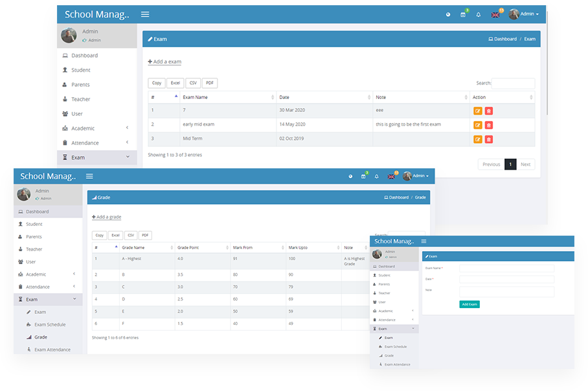The image size is (588, 391).
Task: Edit 'early mid exam' row
Action: tap(478, 125)
